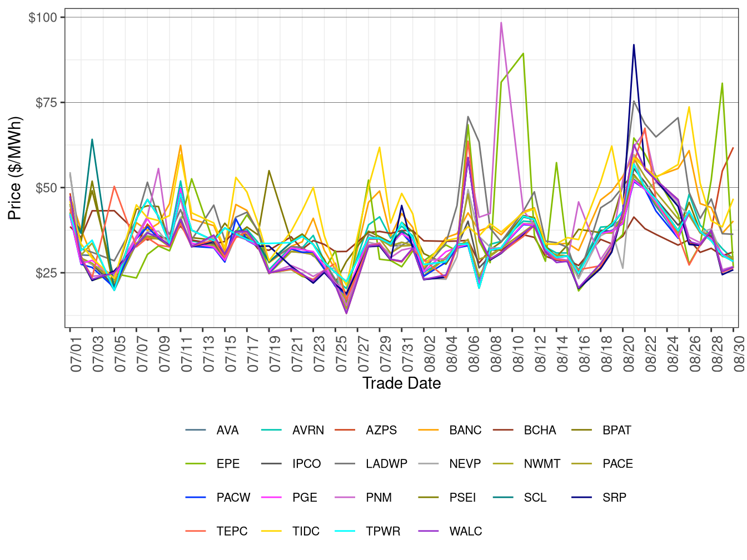Click the AVRN legend color line
This screenshot has width=747, height=560.
271,431
